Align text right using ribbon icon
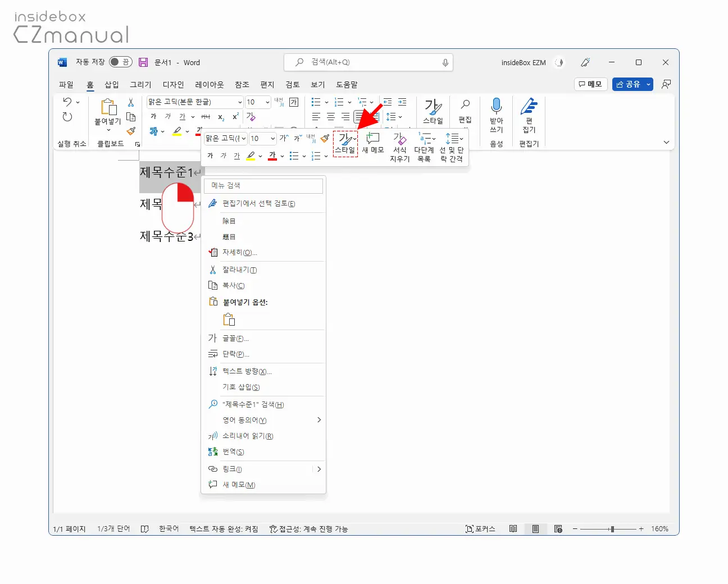 (345, 117)
